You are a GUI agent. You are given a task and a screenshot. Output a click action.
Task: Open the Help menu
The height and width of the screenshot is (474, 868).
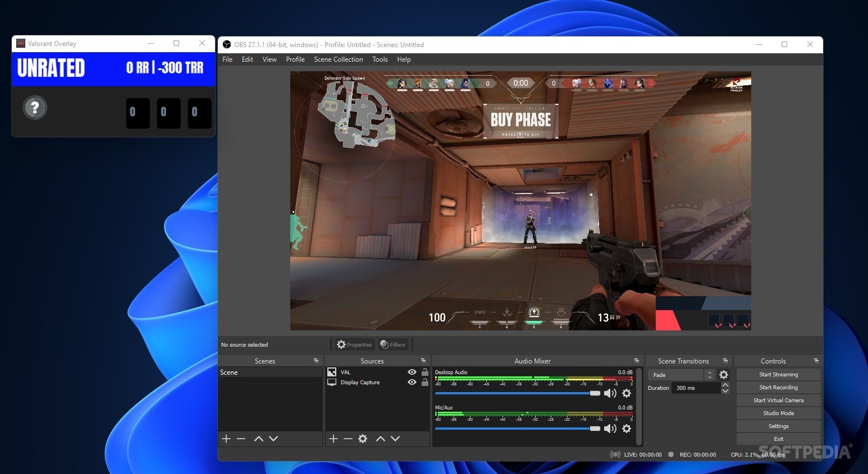tap(404, 59)
